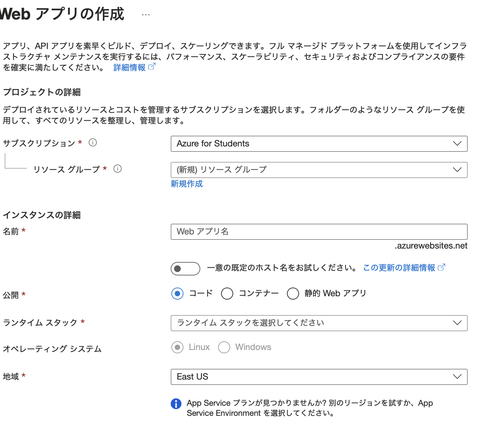Open the 詳細情報 link
The image size is (504, 438).
pos(130,67)
